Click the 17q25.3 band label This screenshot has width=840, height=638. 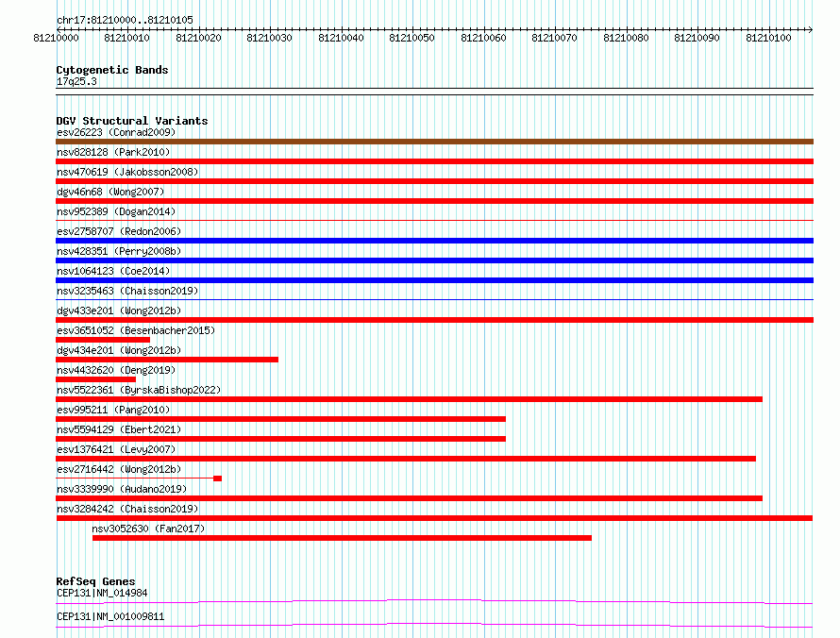[x=76, y=81]
